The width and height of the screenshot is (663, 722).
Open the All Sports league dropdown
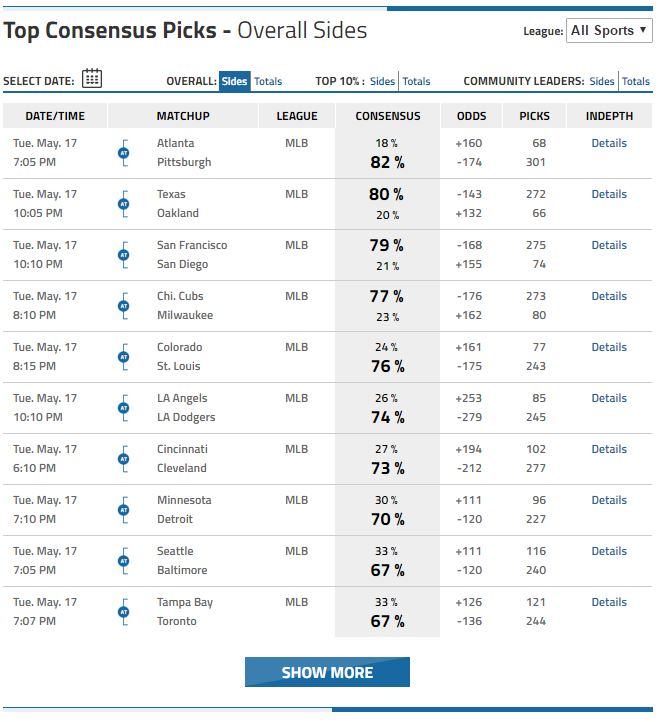point(608,30)
